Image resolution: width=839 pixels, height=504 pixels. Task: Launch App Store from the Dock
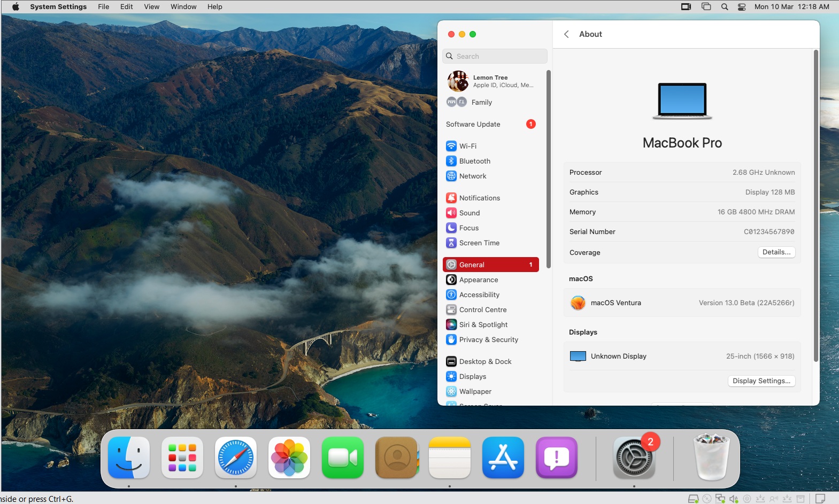(x=503, y=458)
